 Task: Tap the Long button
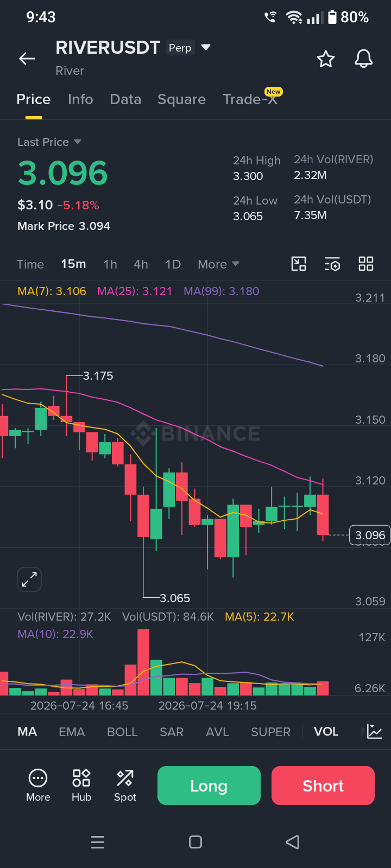tap(209, 786)
